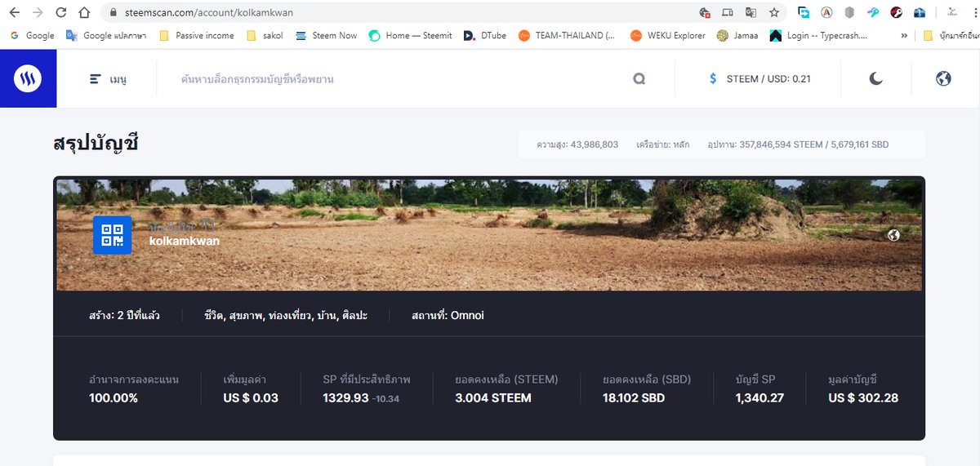This screenshot has width=980, height=466.
Task: Click the blocked cookies icon
Action: [x=705, y=13]
